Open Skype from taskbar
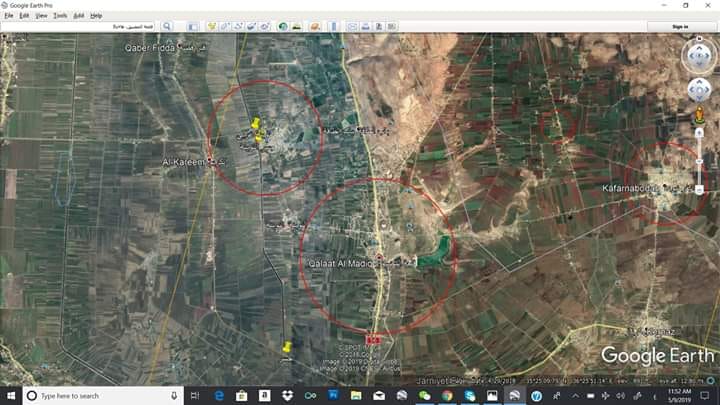 point(469,396)
